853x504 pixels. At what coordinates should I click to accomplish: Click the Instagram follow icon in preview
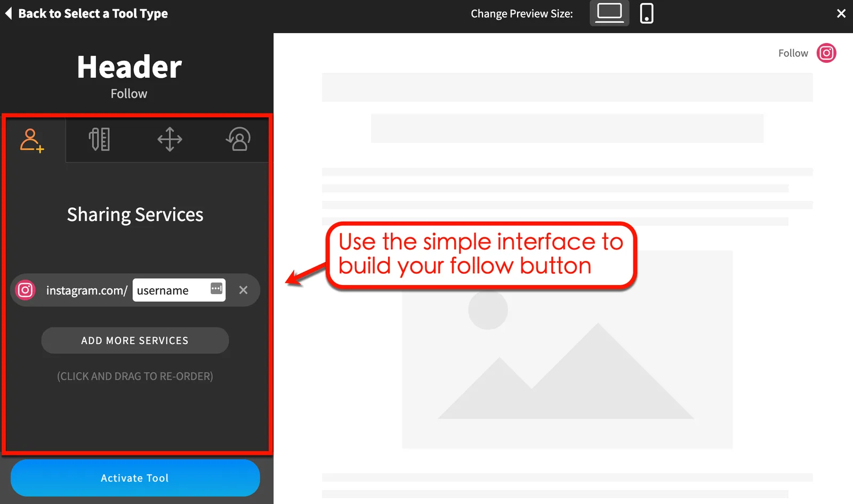coord(826,53)
